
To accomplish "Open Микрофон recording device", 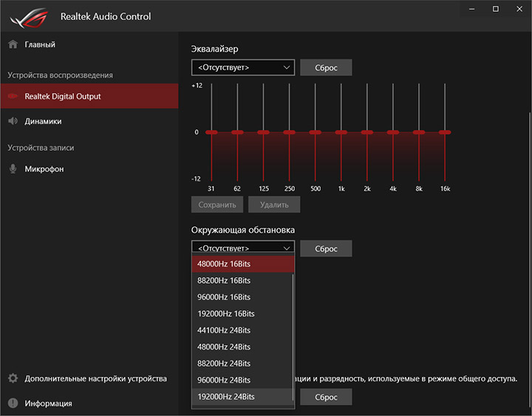I will [x=89, y=168].
